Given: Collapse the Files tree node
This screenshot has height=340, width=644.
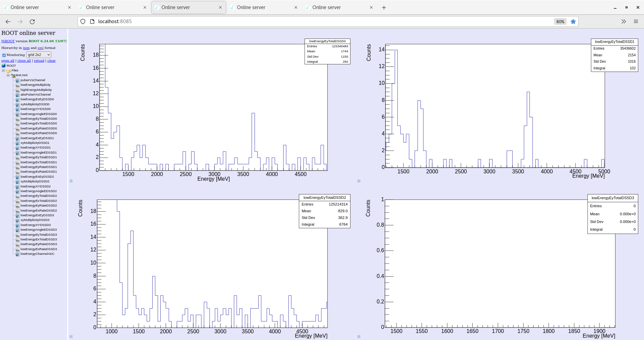Looking at the screenshot, I should click(x=3, y=70).
